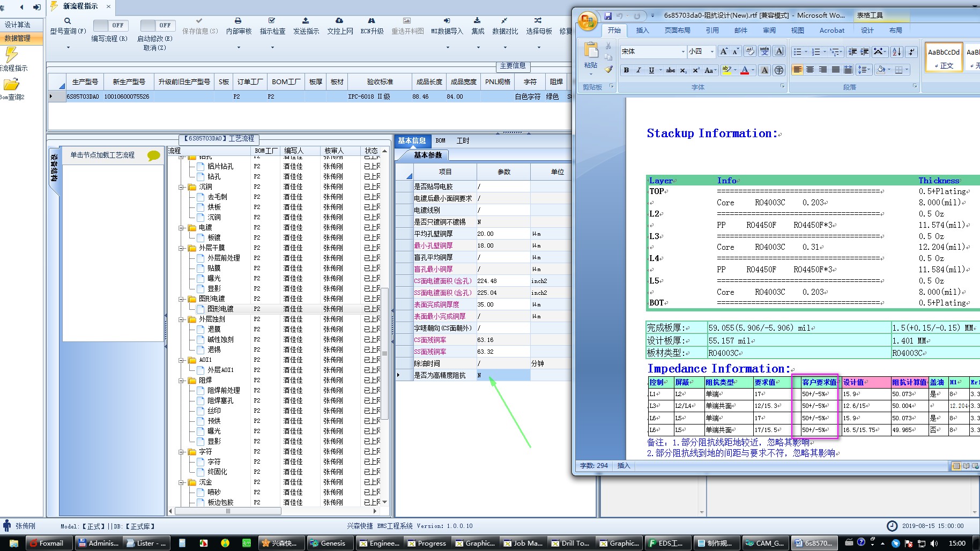Click the ECN升级 toolbar icon
The height and width of the screenshot is (551, 980).
tap(372, 21)
